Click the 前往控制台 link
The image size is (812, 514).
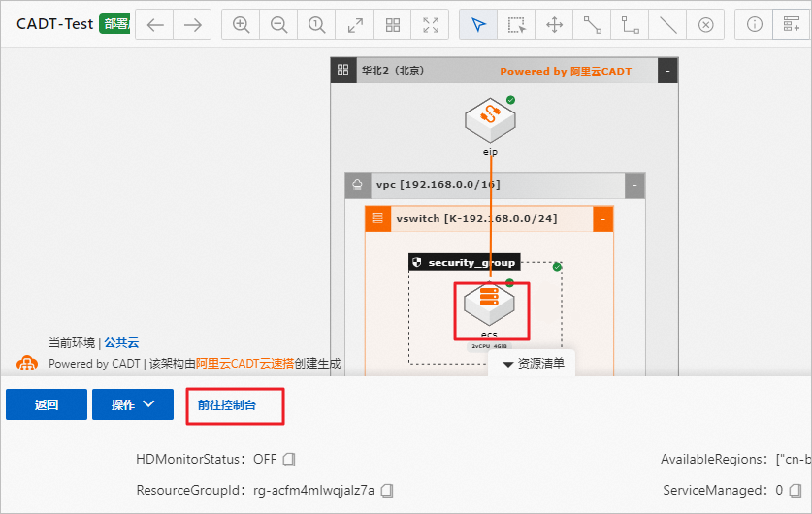click(x=227, y=404)
